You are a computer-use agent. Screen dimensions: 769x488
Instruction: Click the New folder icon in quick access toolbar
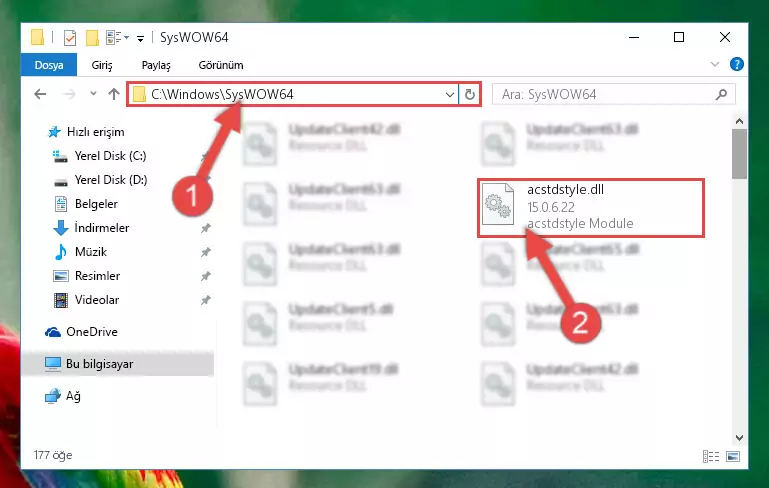coord(92,38)
